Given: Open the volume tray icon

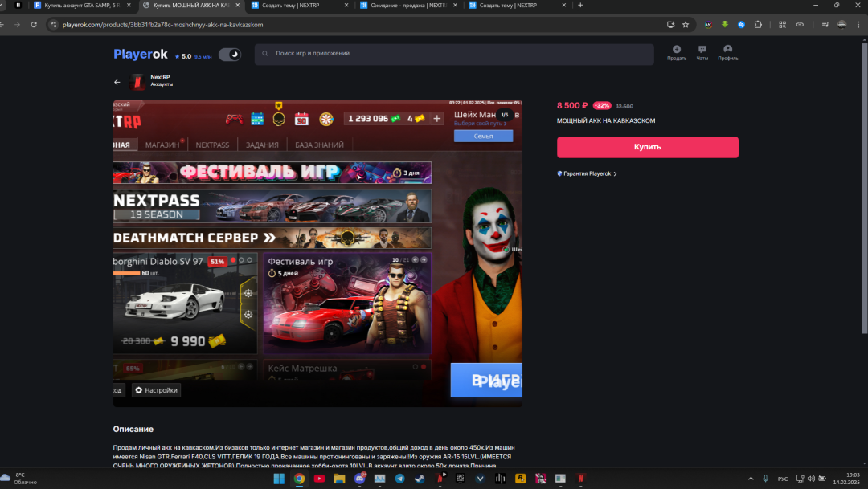Looking at the screenshot, I should (811, 479).
